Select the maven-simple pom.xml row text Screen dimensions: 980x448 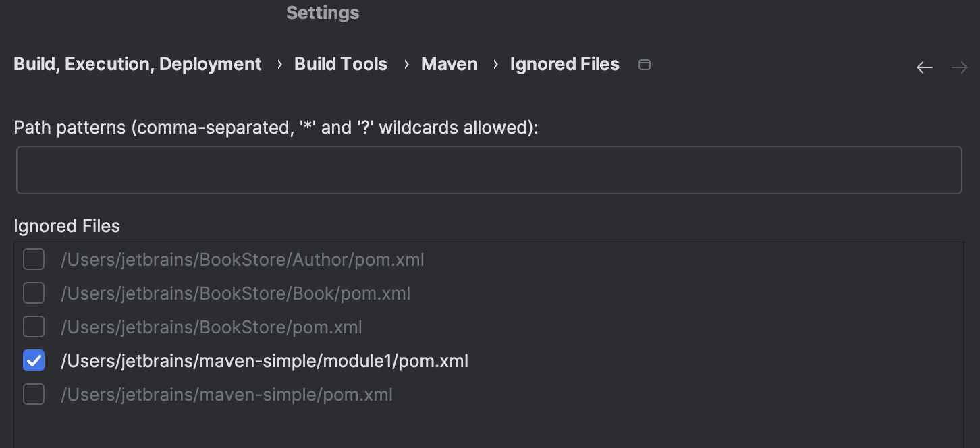point(227,394)
